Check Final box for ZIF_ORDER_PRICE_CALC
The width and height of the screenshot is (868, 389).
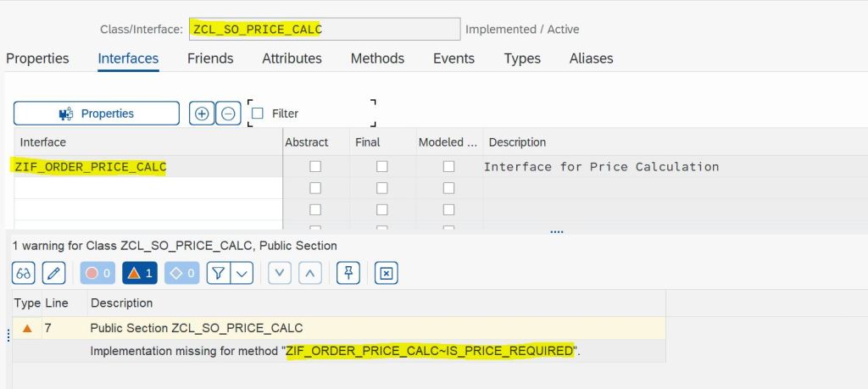click(382, 167)
